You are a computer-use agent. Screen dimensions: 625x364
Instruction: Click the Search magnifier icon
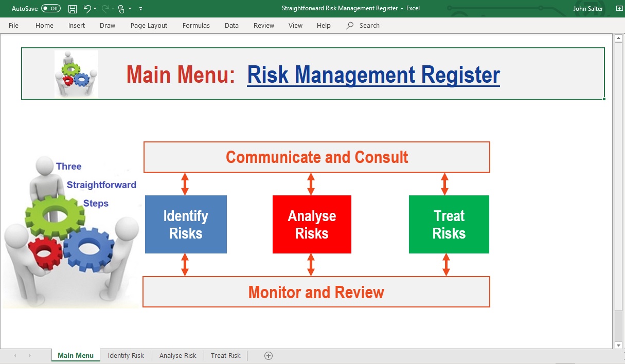point(350,25)
